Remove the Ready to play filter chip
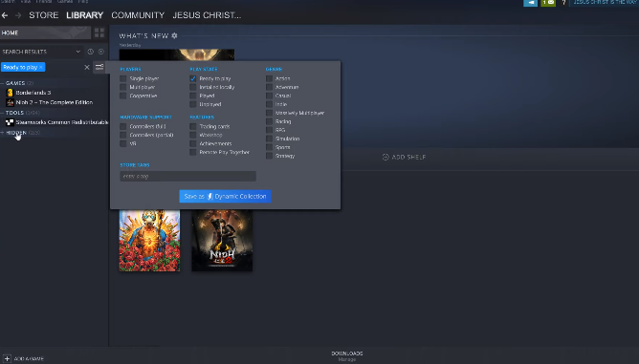Screen dimensions: 639x364 pyautogui.click(x=41, y=67)
